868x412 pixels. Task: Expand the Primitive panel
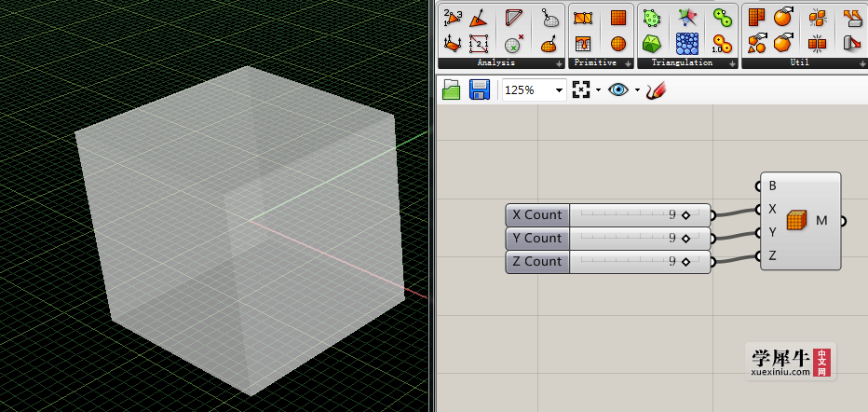[x=629, y=64]
